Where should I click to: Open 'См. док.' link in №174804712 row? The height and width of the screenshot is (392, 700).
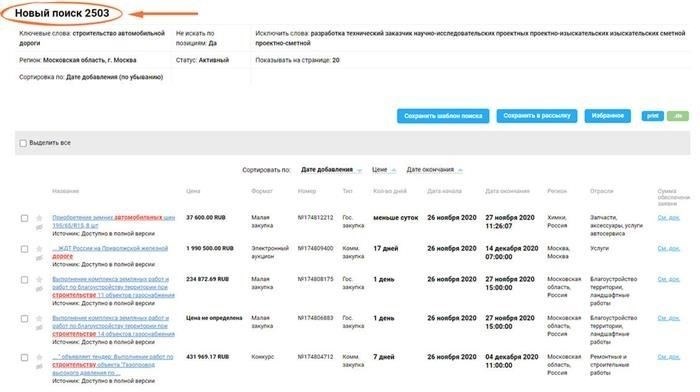(x=668, y=357)
